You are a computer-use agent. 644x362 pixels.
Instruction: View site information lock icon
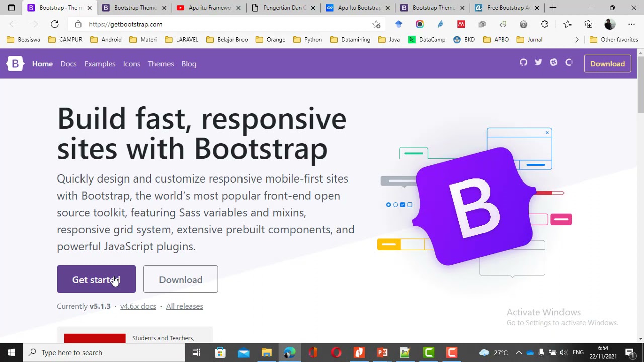[x=78, y=24]
